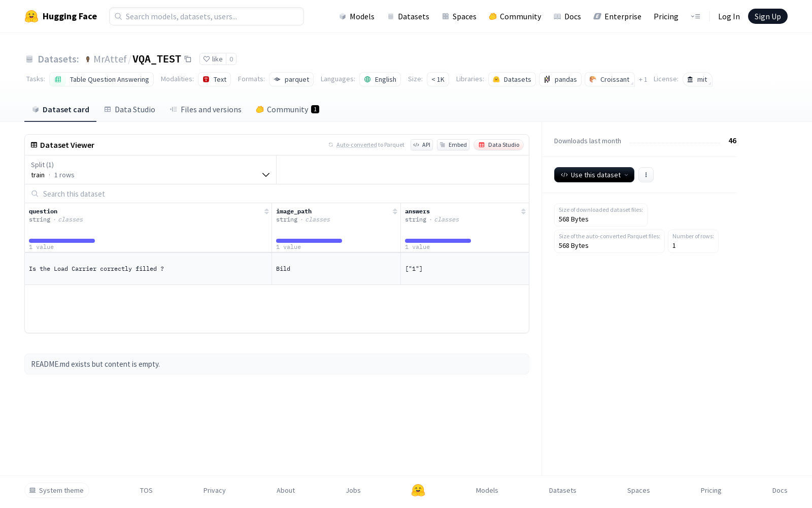The image size is (812, 508).
Task: Click the image_path column distribution bar
Action: tap(309, 241)
